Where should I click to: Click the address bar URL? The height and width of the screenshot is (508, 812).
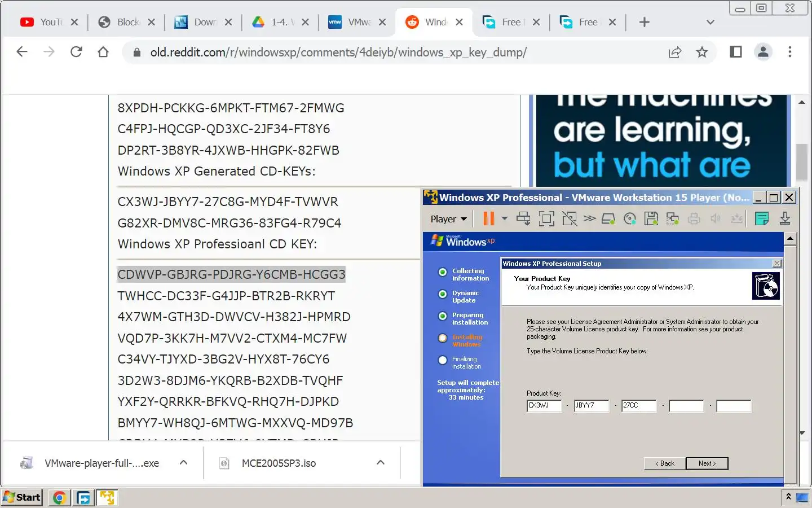[x=338, y=52]
